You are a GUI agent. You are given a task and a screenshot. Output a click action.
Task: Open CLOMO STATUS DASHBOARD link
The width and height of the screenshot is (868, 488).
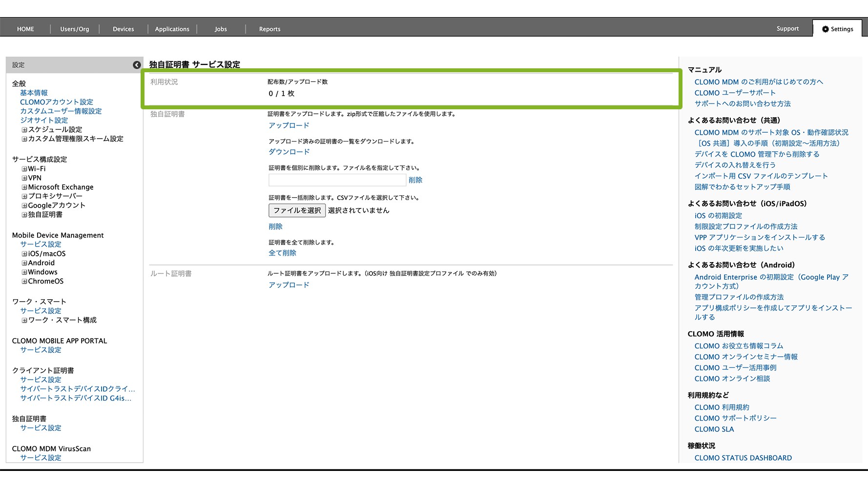pyautogui.click(x=743, y=458)
